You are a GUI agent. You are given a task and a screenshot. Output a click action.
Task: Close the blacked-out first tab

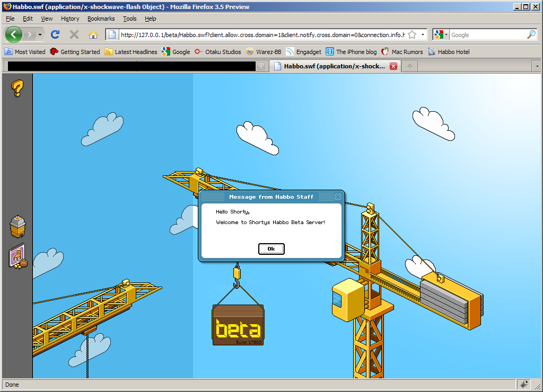261,66
